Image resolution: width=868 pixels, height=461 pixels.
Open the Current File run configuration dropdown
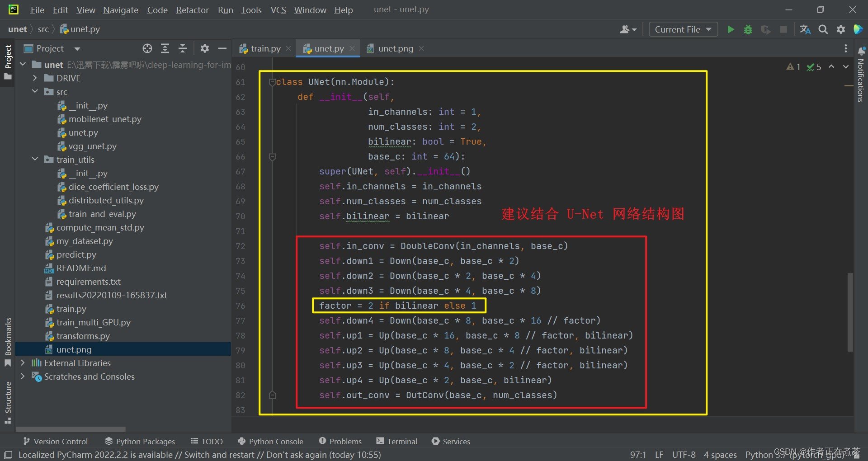683,29
